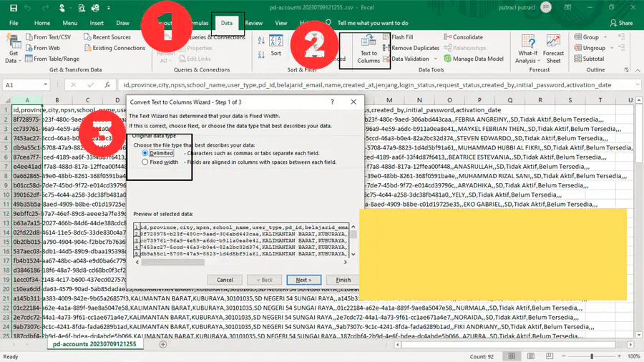
Task: Click the formula bar text
Action: 367,85
